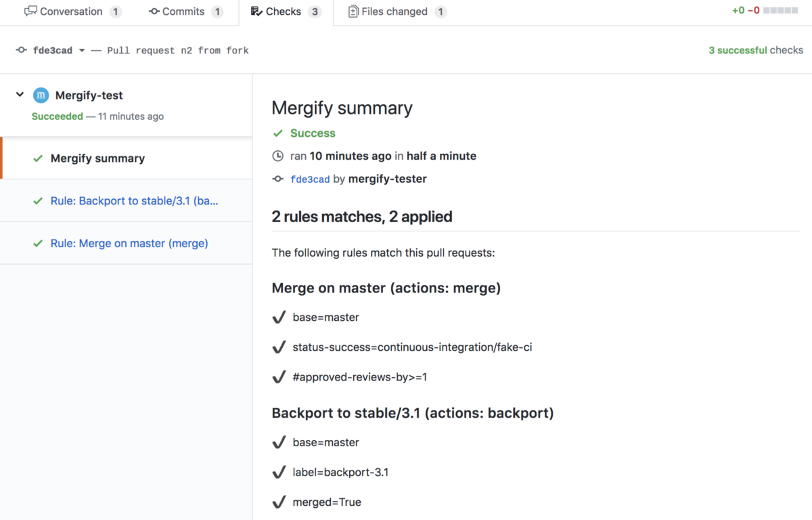Click the green Success checkmark icon
Viewport: 812px width, 520px height.
278,133
